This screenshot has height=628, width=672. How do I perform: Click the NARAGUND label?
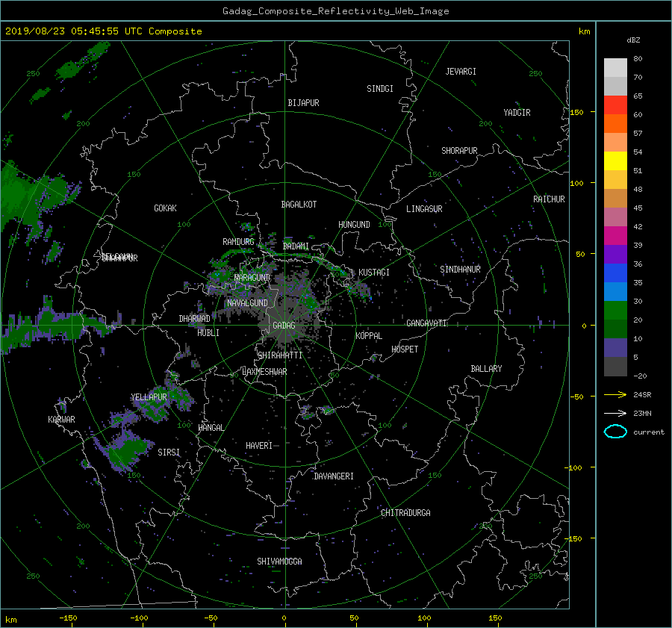pos(252,278)
